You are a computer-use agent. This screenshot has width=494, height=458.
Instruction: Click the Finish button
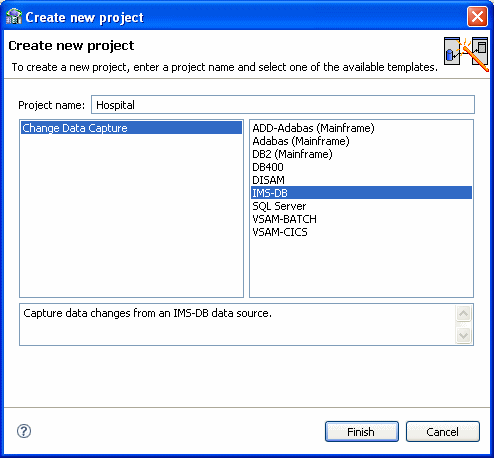[362, 432]
